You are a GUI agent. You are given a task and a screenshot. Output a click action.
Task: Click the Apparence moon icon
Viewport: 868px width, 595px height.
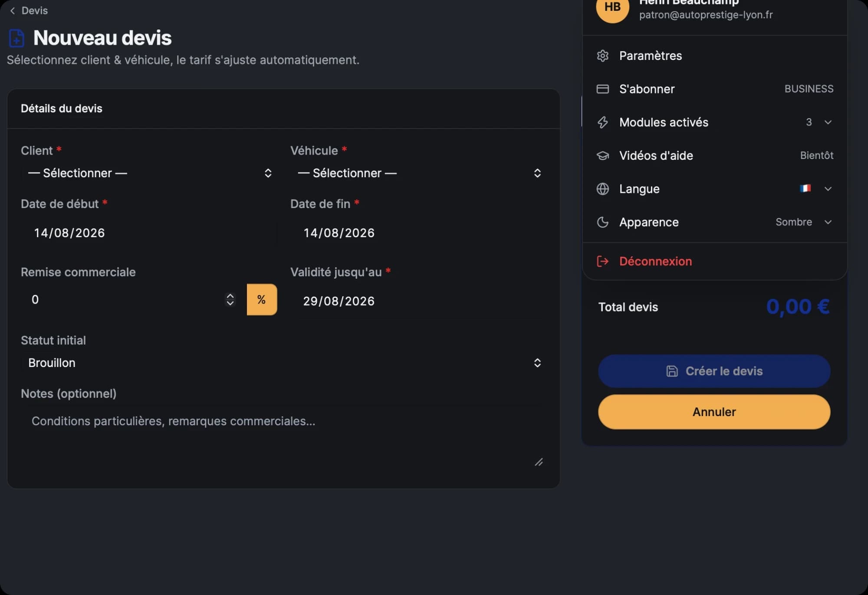tap(602, 222)
